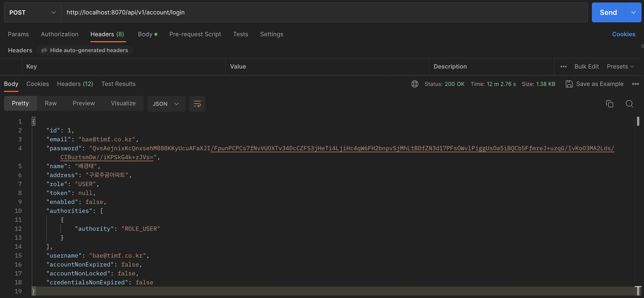Expand Send button options arrow
Screen dimensions: 644x298
pos(633,12)
